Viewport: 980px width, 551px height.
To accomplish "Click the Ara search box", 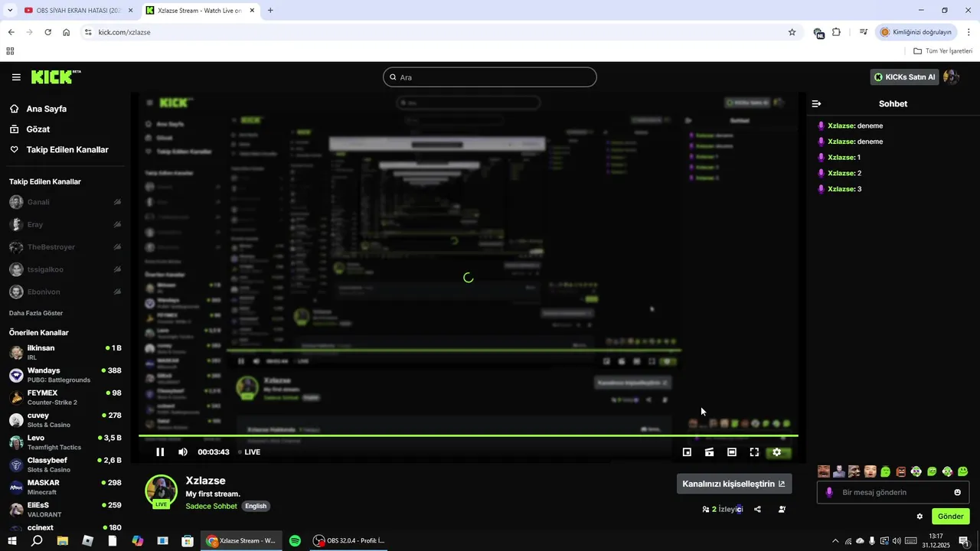I will tap(490, 77).
